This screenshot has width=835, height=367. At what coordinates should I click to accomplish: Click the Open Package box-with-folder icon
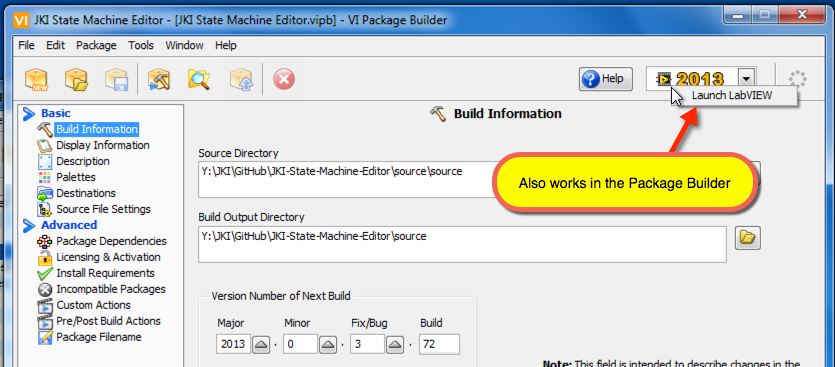[76, 80]
